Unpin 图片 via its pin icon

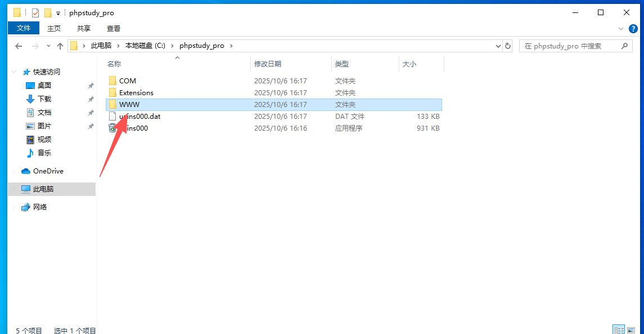coord(91,126)
